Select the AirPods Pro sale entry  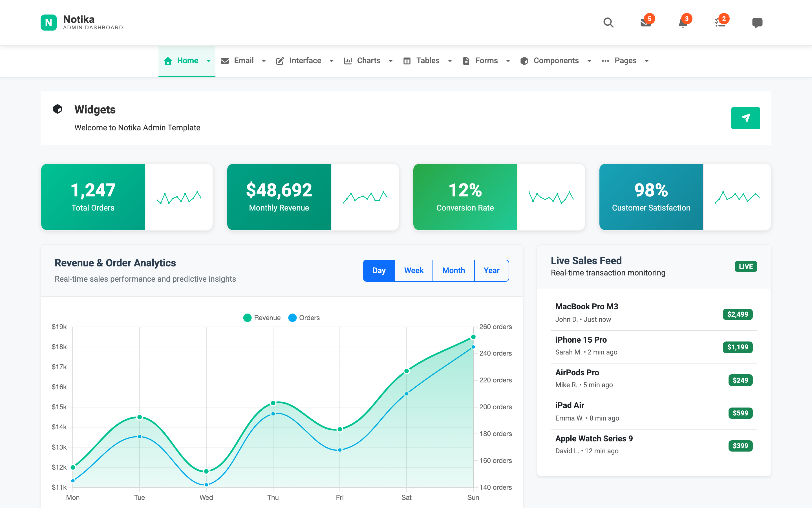click(x=654, y=379)
